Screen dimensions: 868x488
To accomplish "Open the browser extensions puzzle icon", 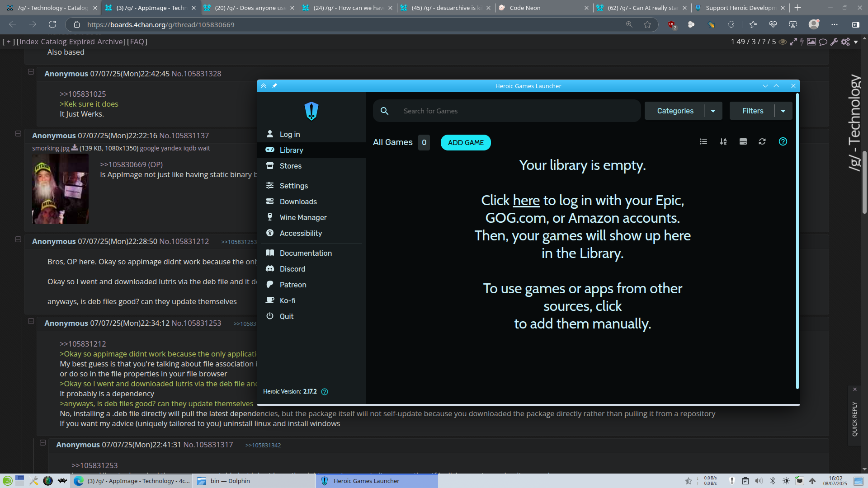I will (x=731, y=24).
